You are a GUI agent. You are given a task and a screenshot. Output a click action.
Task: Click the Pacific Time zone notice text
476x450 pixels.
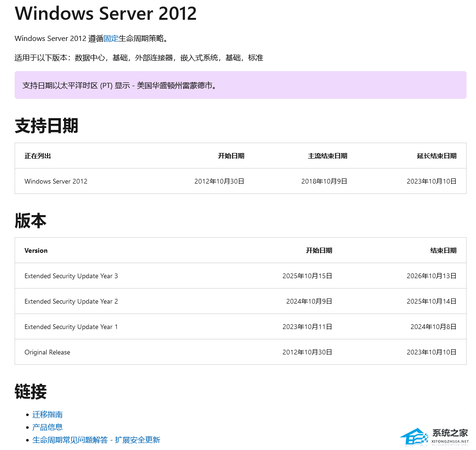120,86
